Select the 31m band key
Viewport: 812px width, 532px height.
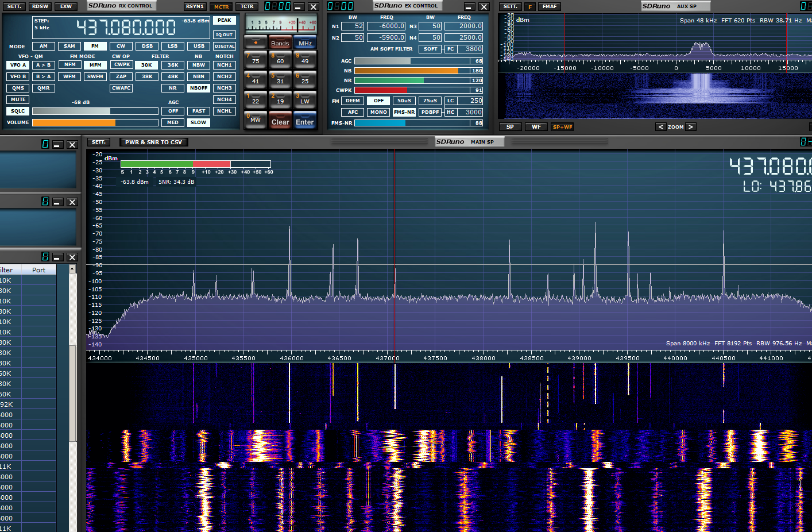280,79
